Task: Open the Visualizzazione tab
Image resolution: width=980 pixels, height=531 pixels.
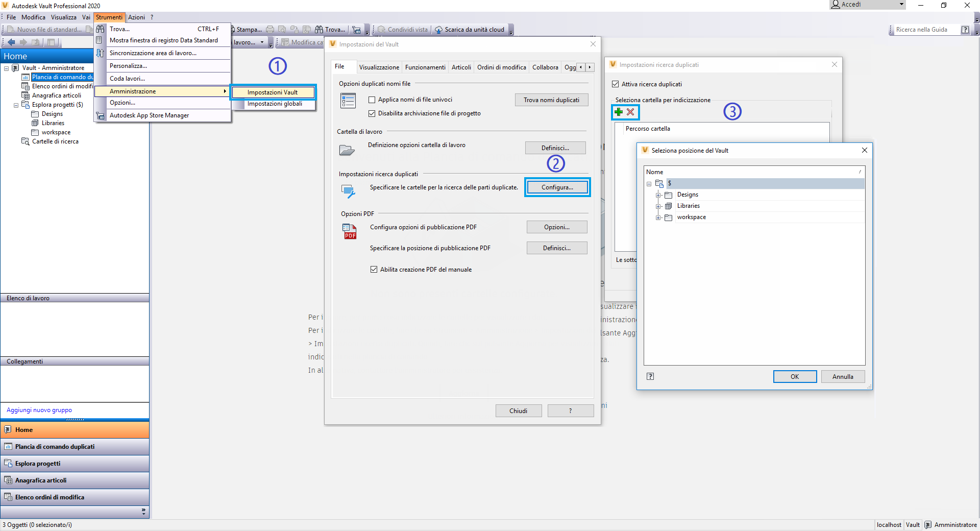Action: 379,67
